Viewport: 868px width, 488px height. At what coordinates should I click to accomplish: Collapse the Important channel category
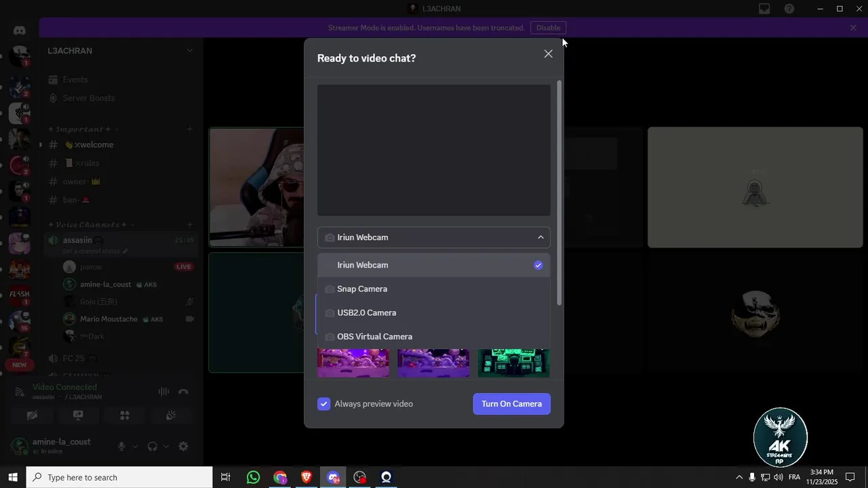coord(83,129)
